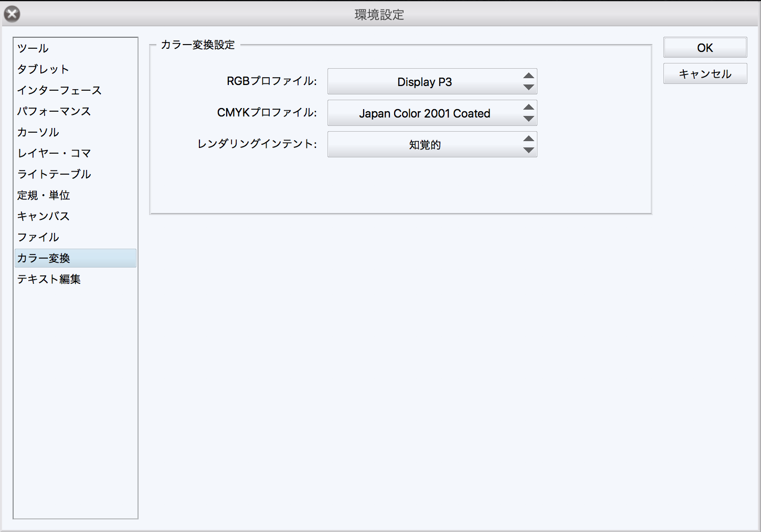Open RGBプロファイル dropdown showing Display P3
This screenshot has height=532, width=761.
[432, 82]
